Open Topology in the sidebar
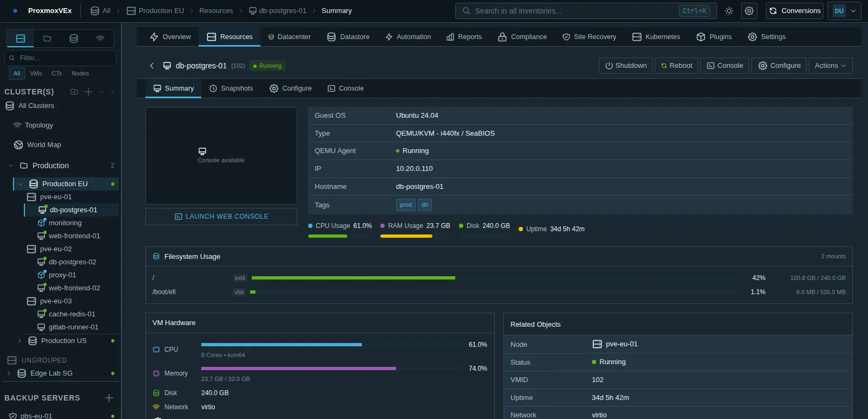 coord(39,125)
